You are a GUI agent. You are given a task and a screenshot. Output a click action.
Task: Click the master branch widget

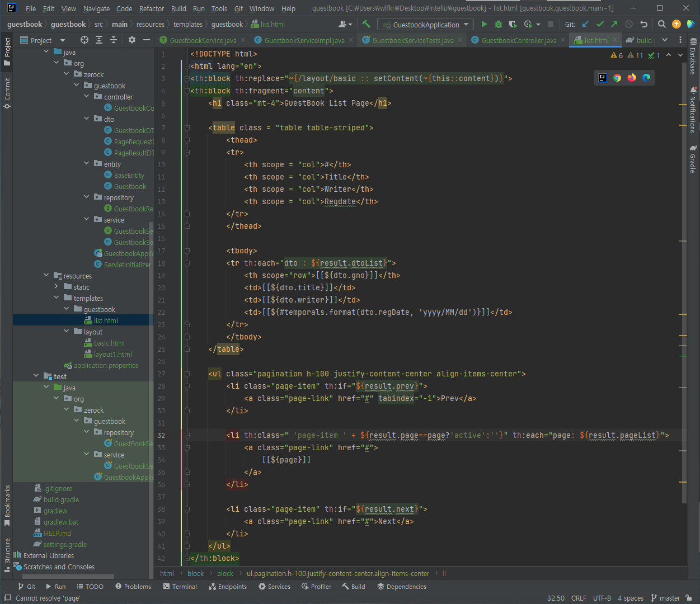(665, 598)
